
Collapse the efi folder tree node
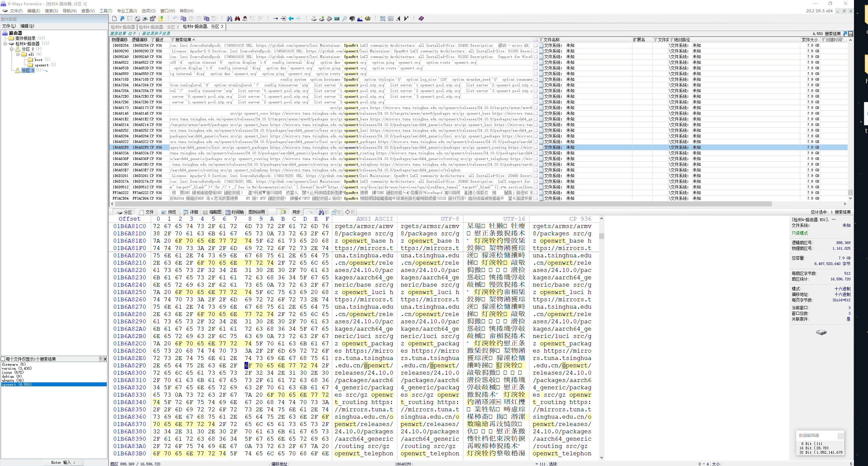tap(18, 54)
